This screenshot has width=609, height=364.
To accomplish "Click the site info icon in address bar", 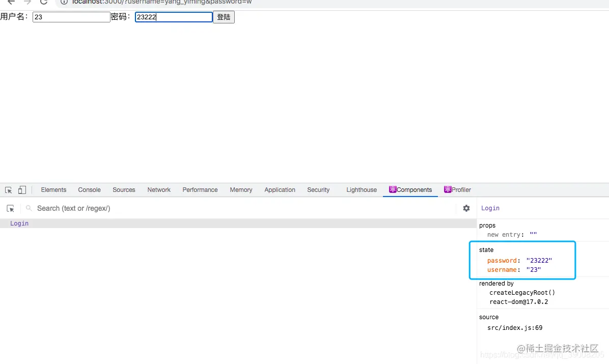I will coord(64,2).
